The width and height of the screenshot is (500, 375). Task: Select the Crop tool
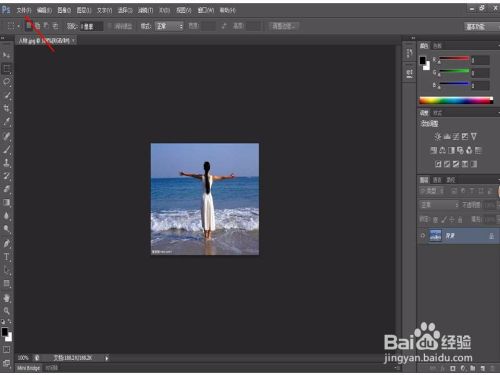(6, 108)
